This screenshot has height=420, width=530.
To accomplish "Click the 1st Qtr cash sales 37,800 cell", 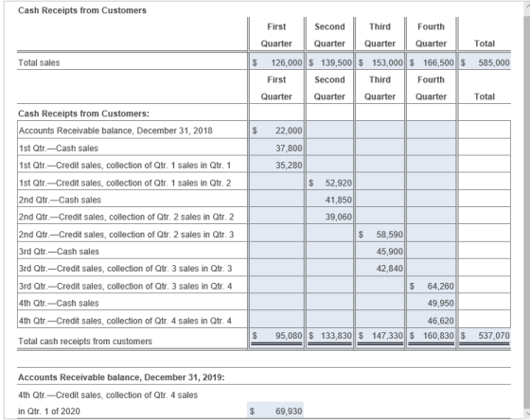I will [276, 148].
